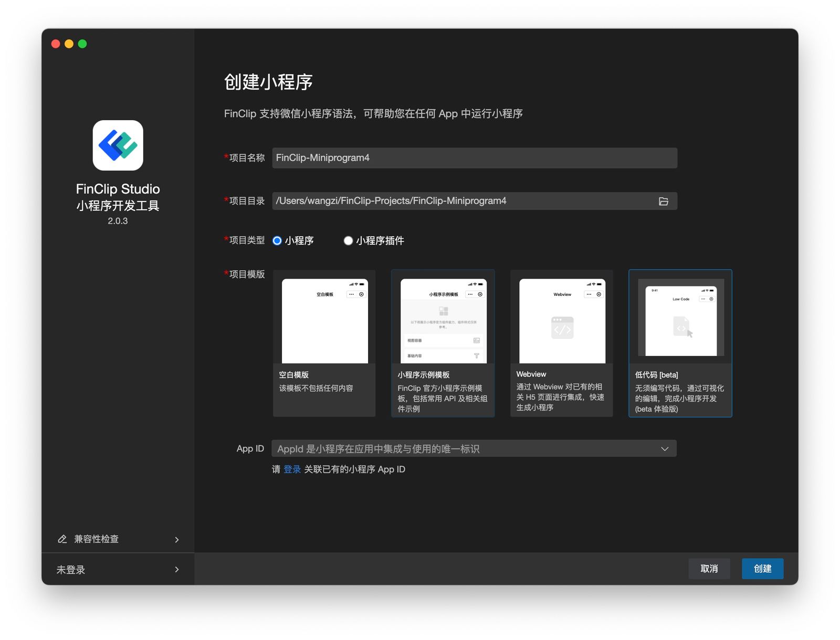Screen dimensions: 840x640
Task: Click the 登录 link to sign in
Action: pyautogui.click(x=291, y=469)
